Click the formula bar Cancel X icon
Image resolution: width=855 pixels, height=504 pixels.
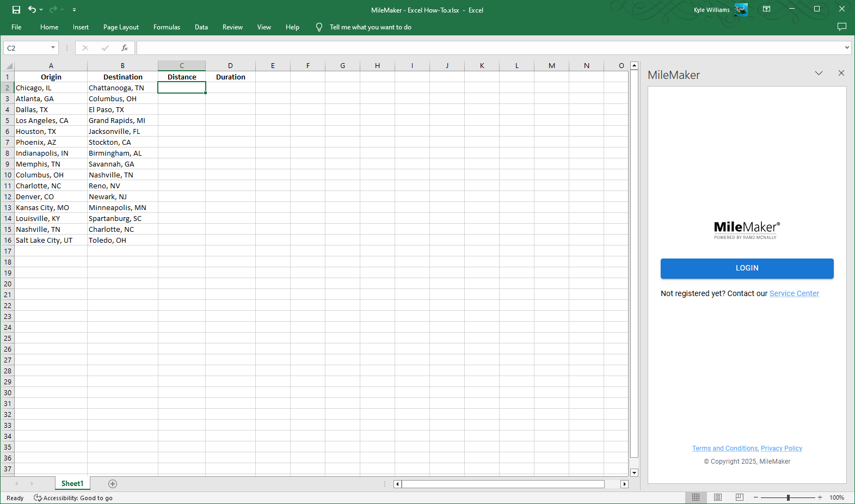coord(85,48)
